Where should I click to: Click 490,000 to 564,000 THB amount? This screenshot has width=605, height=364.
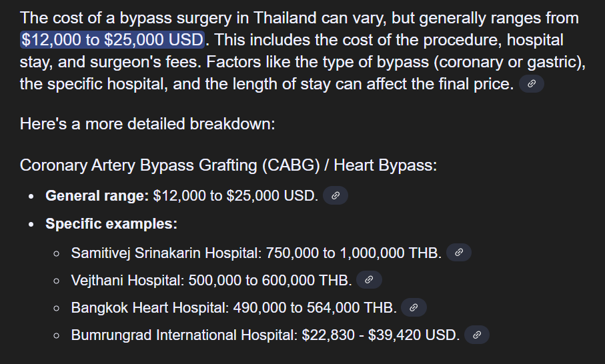(x=315, y=308)
